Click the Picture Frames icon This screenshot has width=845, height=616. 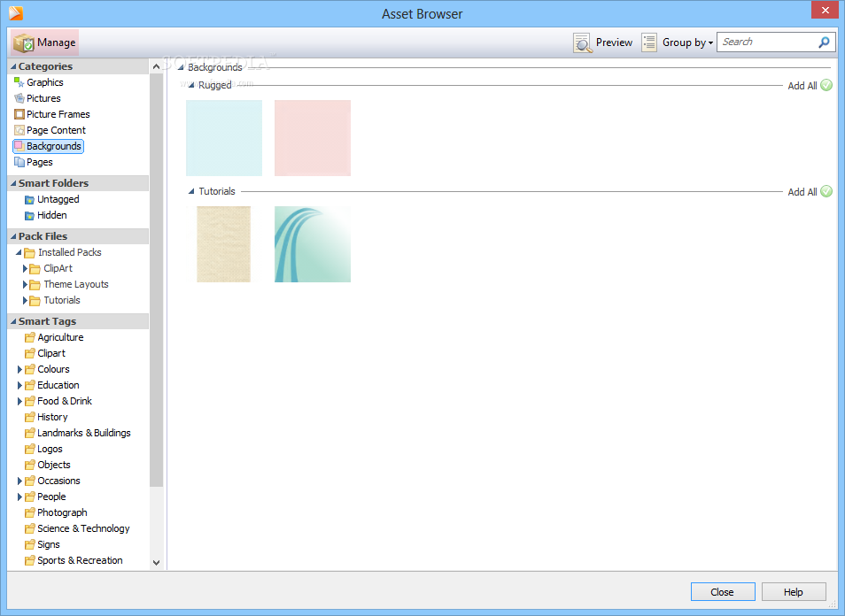click(19, 114)
